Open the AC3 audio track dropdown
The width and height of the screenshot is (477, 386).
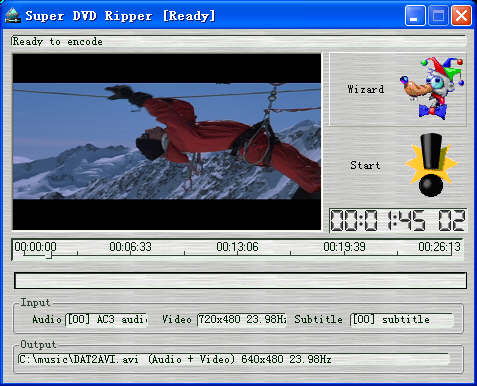[x=107, y=319]
